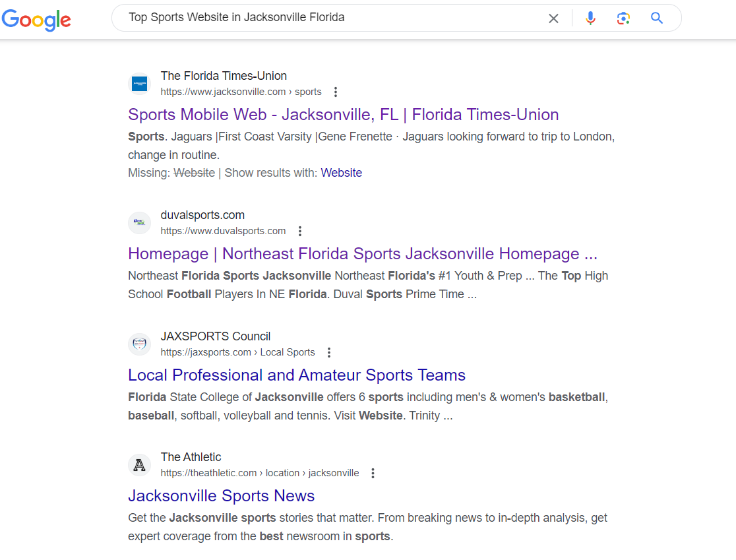This screenshot has height=560, width=736.
Task: Click inside the search query field
Action: (330, 18)
